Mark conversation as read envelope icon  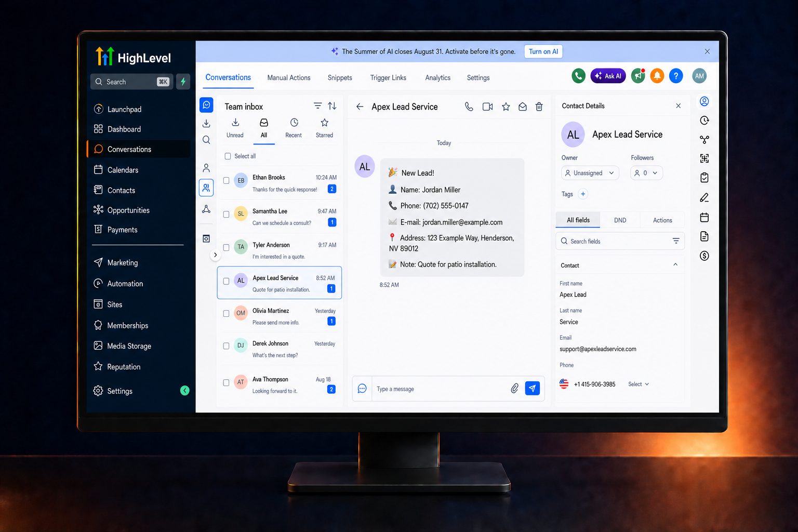click(523, 107)
